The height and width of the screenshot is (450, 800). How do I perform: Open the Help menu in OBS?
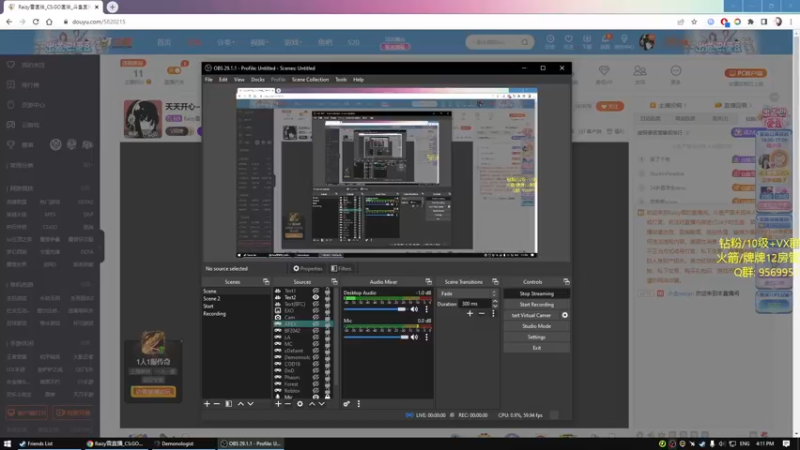click(358, 80)
